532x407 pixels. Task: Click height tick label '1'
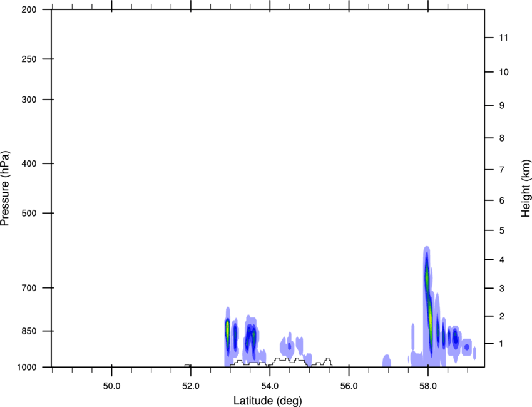click(x=502, y=344)
